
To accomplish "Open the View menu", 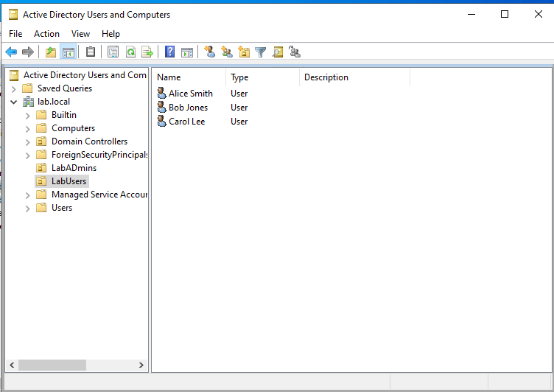I will tap(80, 34).
